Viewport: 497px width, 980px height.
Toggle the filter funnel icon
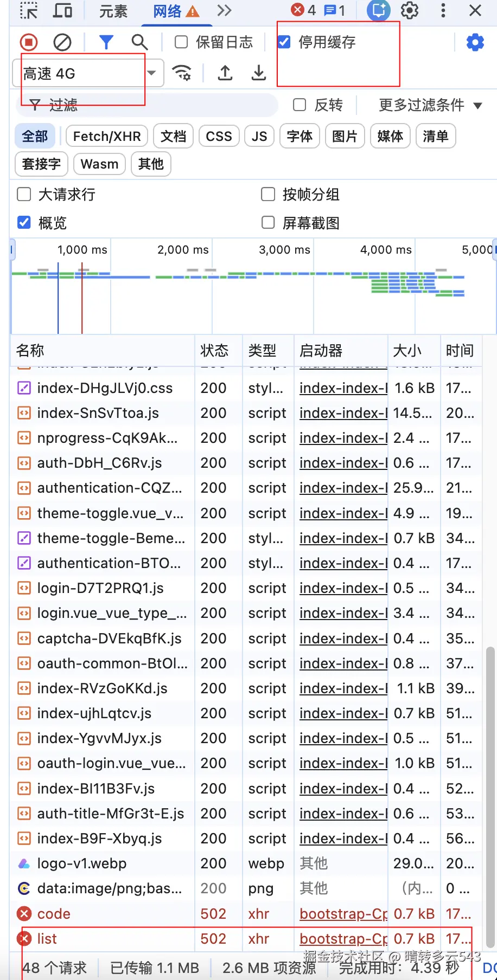[106, 42]
